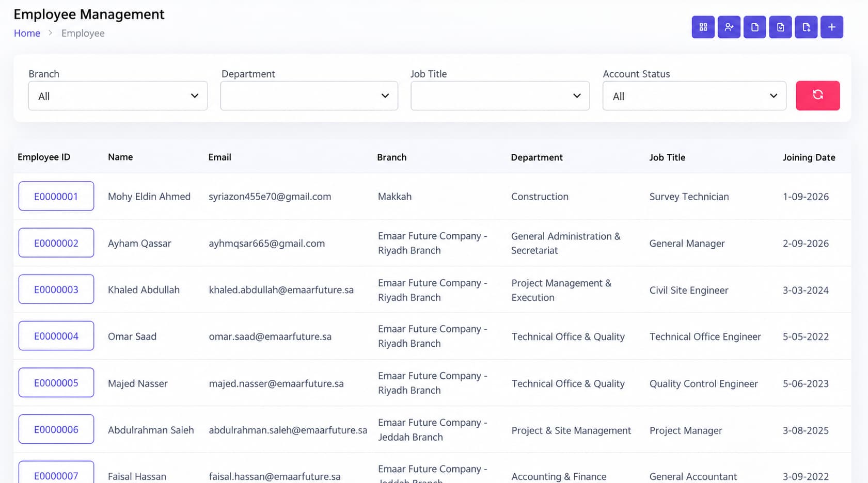The width and height of the screenshot is (868, 483).
Task: Select the name Mohy Eldin Ahmed
Action: coord(149,197)
